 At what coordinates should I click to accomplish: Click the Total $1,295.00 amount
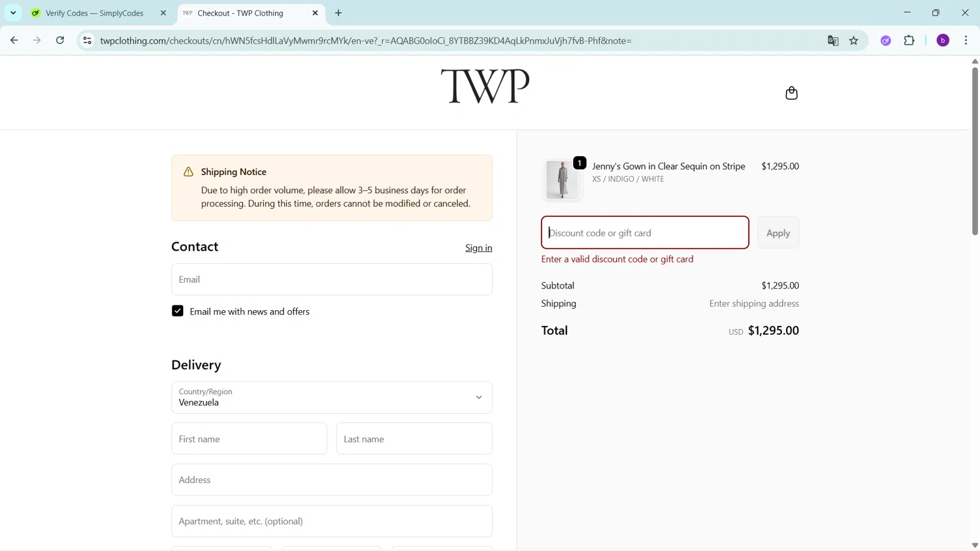(x=774, y=330)
